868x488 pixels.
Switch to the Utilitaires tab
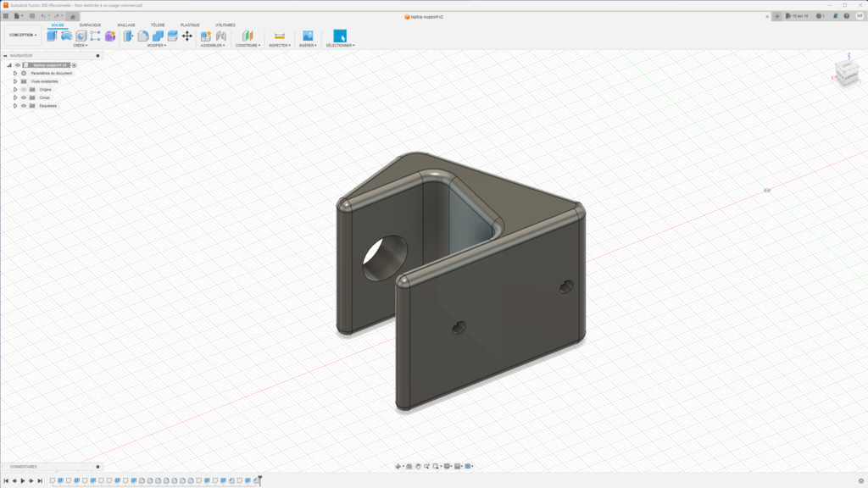(x=225, y=25)
